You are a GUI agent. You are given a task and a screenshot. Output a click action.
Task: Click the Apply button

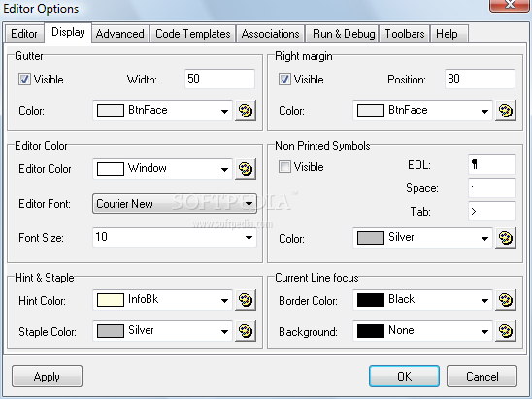47,377
